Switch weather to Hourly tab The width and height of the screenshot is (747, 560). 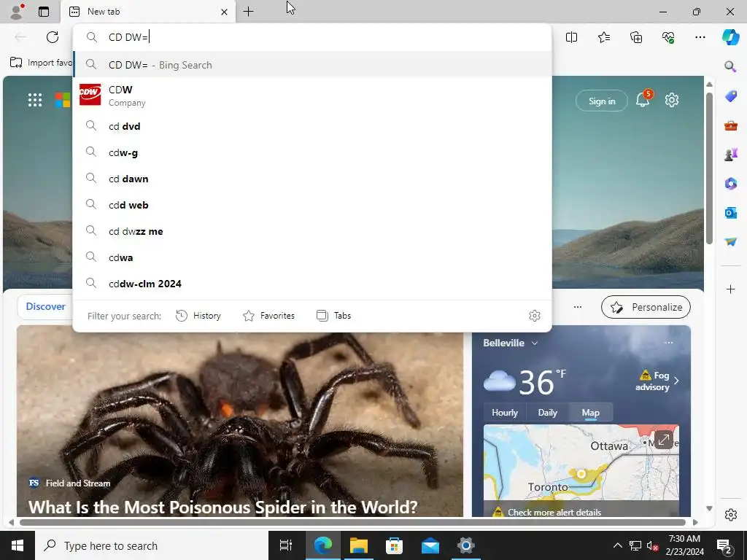click(x=505, y=413)
